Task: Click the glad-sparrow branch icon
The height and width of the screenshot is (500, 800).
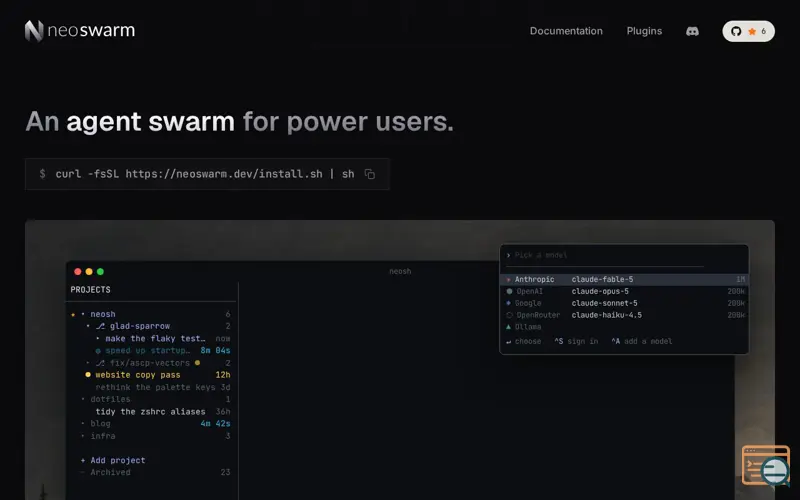Action: pyautogui.click(x=100, y=327)
